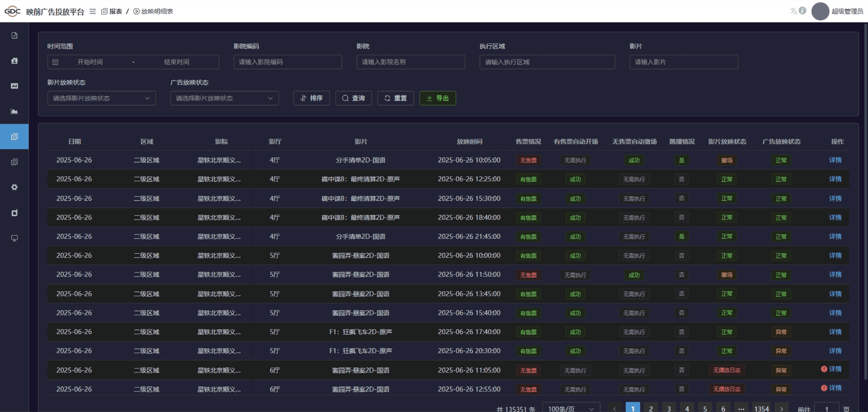Click the GDC logo
The image size is (868, 412).
coord(13,11)
